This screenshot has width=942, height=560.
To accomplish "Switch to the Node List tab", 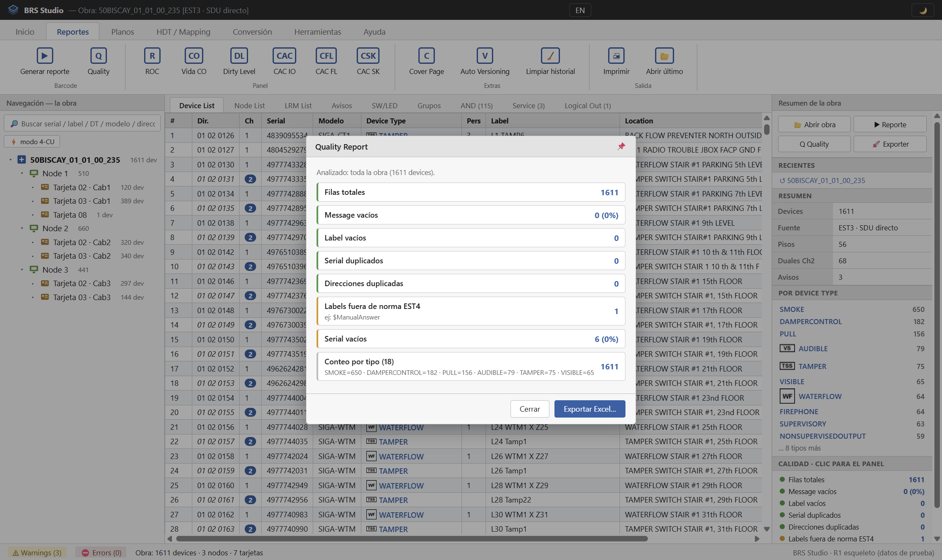I will [x=249, y=106].
